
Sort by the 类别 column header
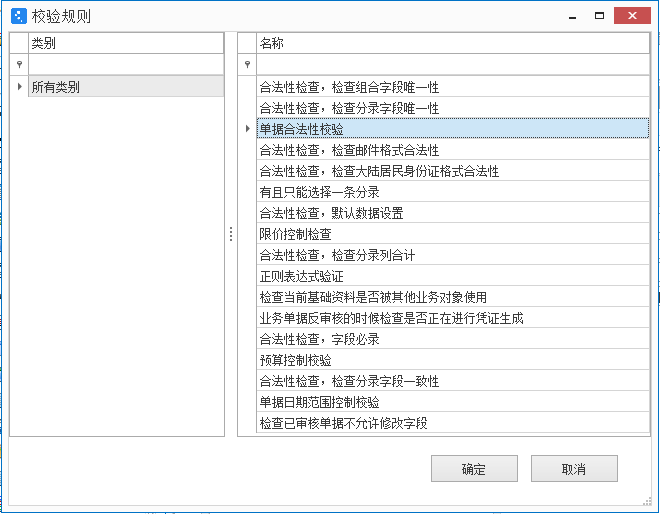pyautogui.click(x=125, y=43)
